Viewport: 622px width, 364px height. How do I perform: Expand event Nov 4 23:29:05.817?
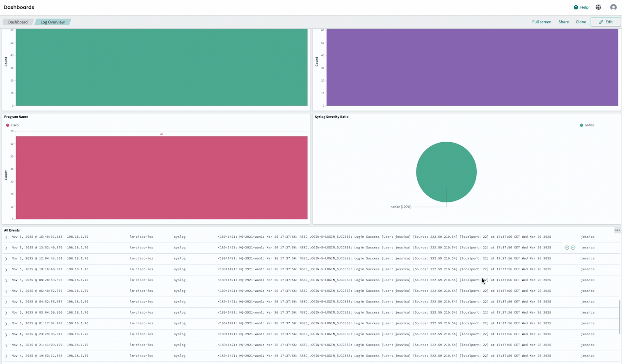(x=6, y=334)
